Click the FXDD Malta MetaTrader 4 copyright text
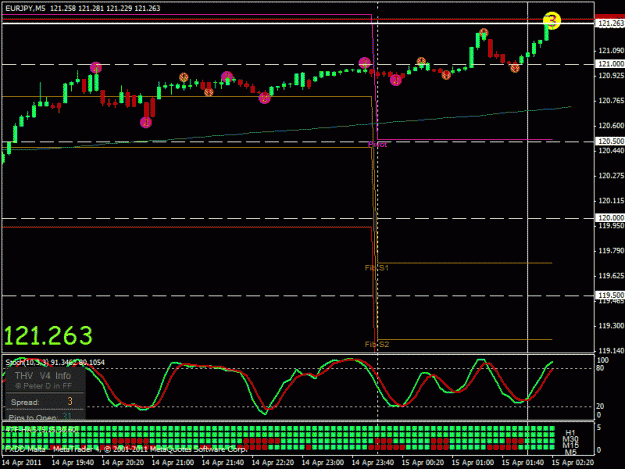The image size is (625, 469). click(125, 449)
